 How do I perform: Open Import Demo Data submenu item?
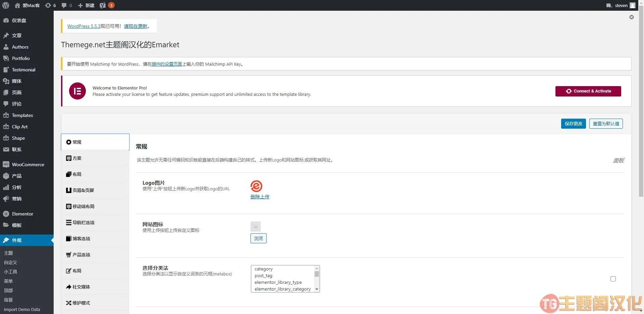[22, 309]
